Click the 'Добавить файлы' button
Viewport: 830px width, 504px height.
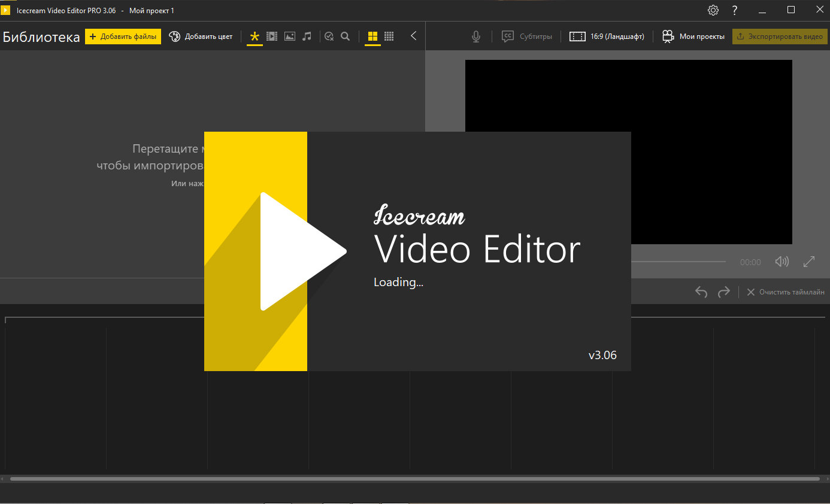tap(123, 37)
